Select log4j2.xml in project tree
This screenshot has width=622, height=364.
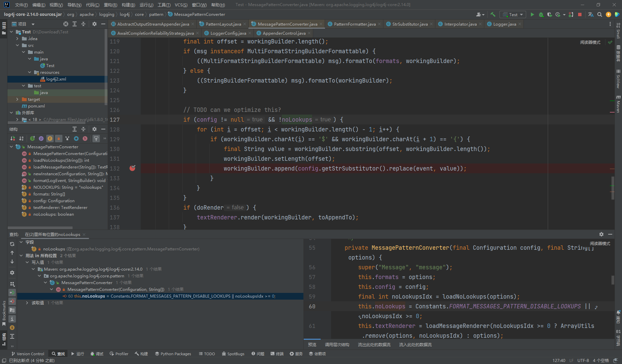point(56,79)
